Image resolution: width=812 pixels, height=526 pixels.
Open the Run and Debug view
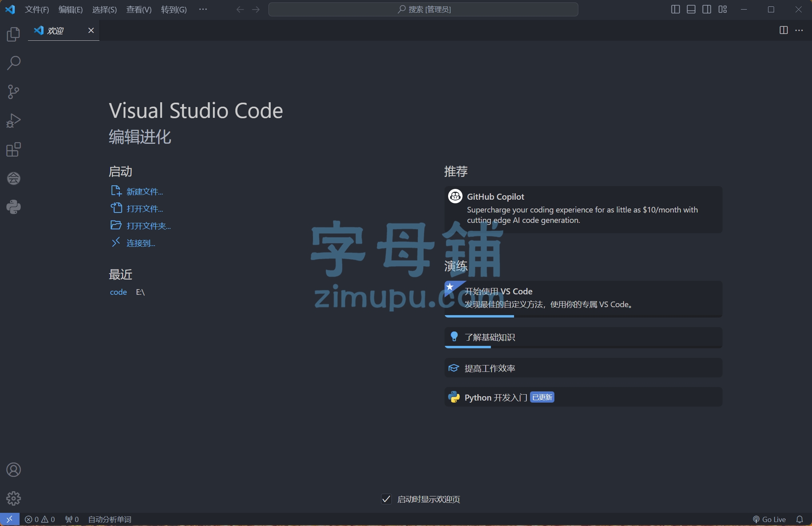[x=14, y=121]
